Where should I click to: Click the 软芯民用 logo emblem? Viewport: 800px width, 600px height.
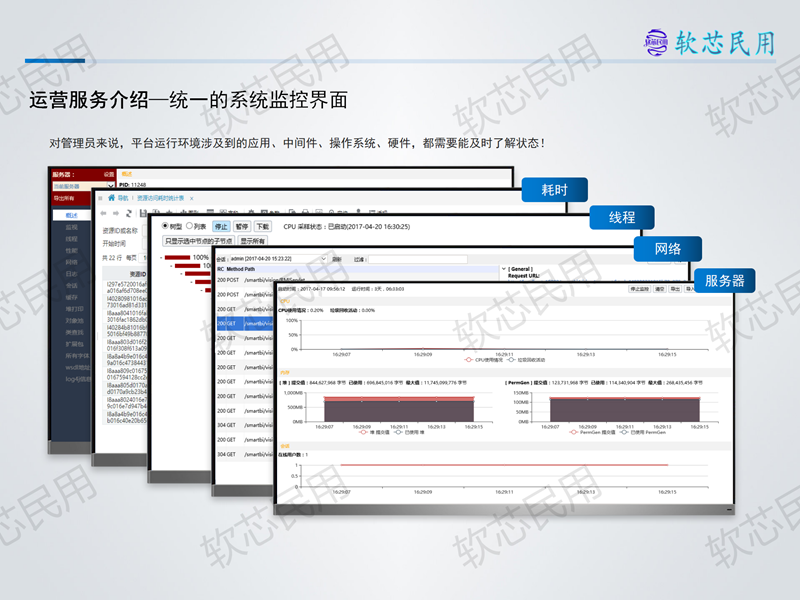pos(656,42)
